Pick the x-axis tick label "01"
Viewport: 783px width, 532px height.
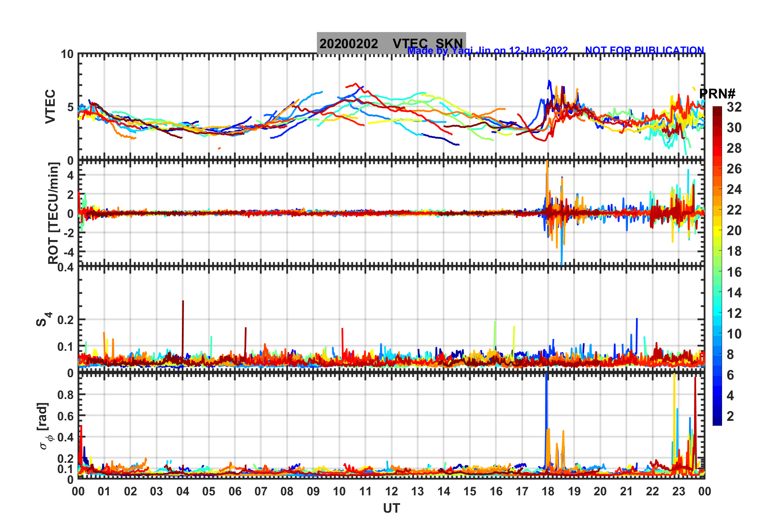[x=104, y=491]
